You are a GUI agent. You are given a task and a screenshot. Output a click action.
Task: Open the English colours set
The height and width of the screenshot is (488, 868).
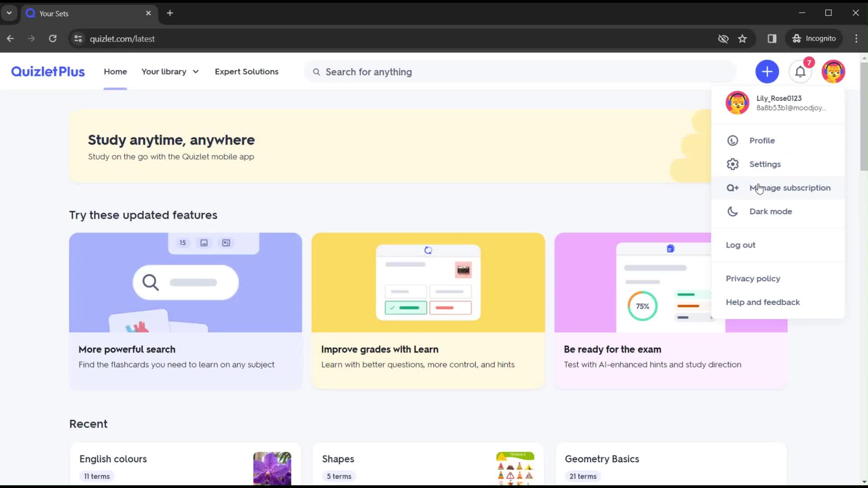[185, 464]
